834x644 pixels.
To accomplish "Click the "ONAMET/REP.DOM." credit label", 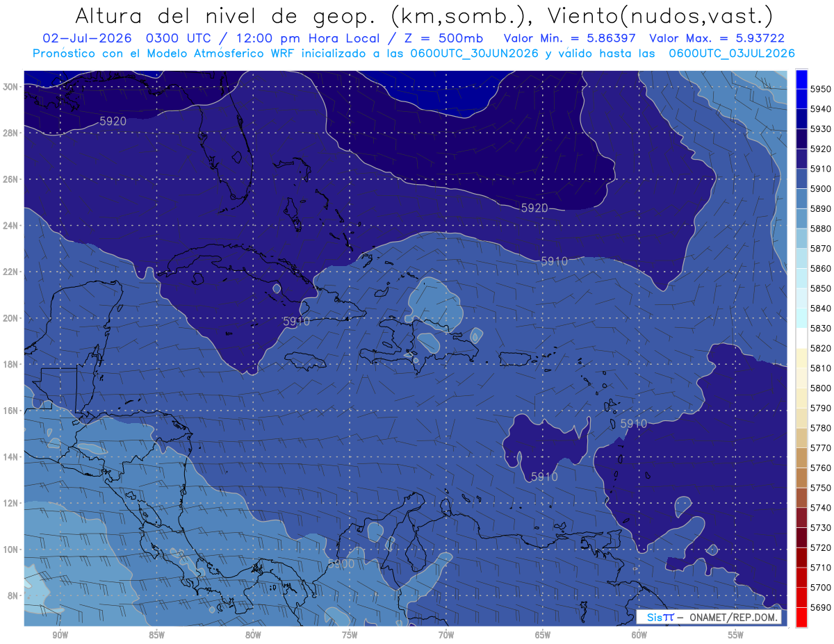I will 733,617.
